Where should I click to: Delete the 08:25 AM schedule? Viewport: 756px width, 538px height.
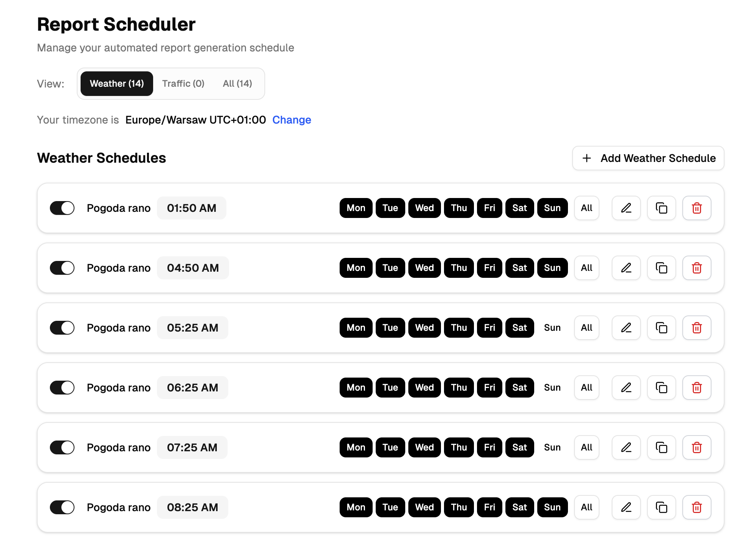pos(697,507)
